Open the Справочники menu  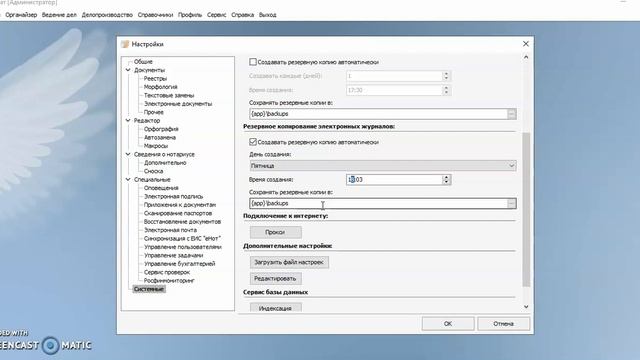(156, 15)
